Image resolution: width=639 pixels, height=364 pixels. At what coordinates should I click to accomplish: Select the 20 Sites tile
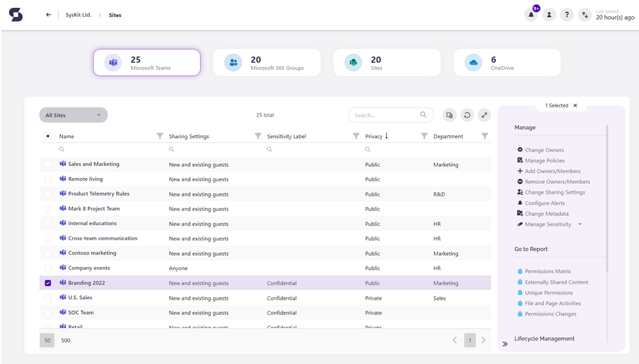[x=387, y=62]
